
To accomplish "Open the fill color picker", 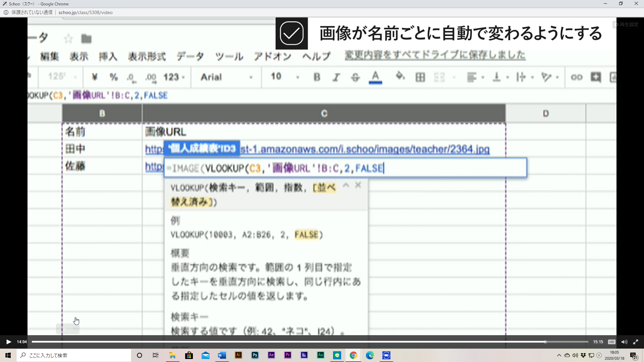I will coord(400,76).
